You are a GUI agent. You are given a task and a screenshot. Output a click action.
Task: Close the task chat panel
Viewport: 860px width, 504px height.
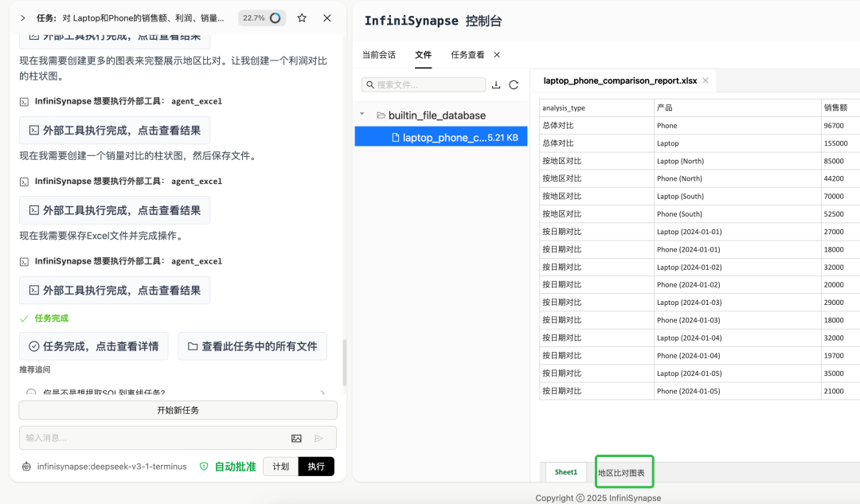(x=327, y=18)
